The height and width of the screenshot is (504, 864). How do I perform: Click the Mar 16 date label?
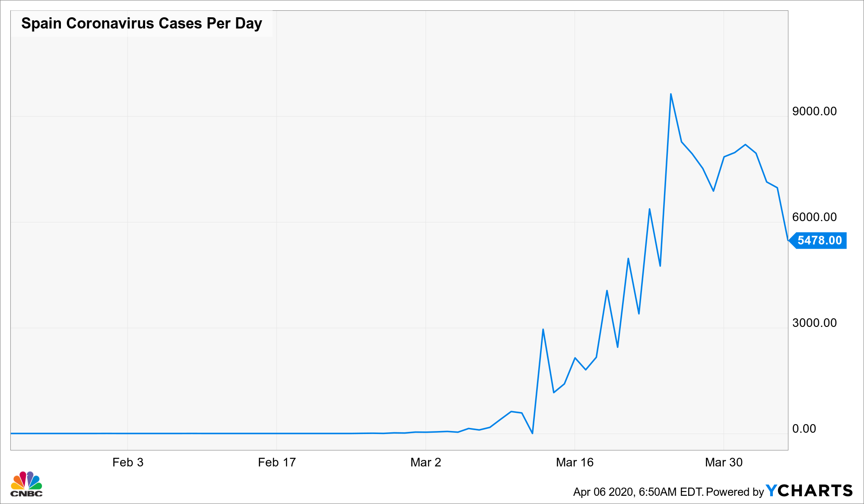coord(575,462)
